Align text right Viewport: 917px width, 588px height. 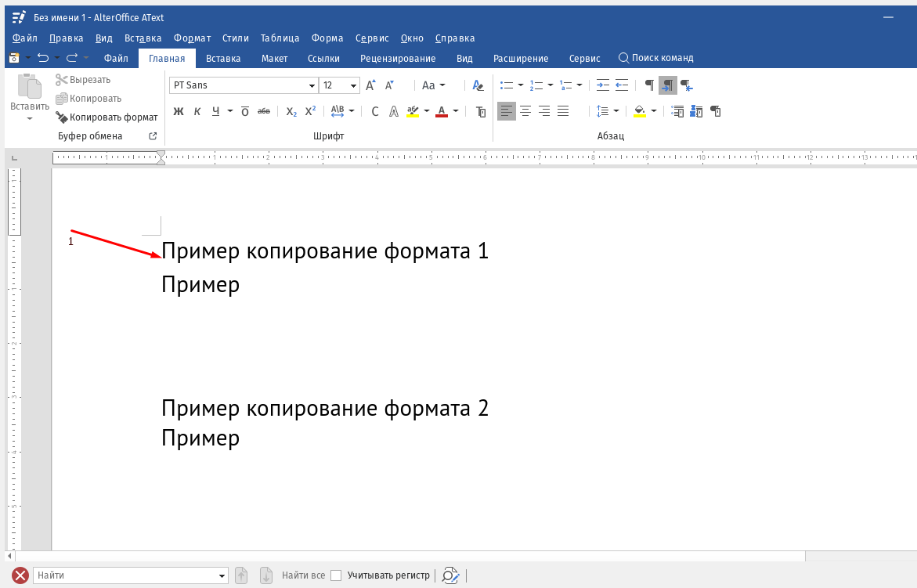point(544,111)
